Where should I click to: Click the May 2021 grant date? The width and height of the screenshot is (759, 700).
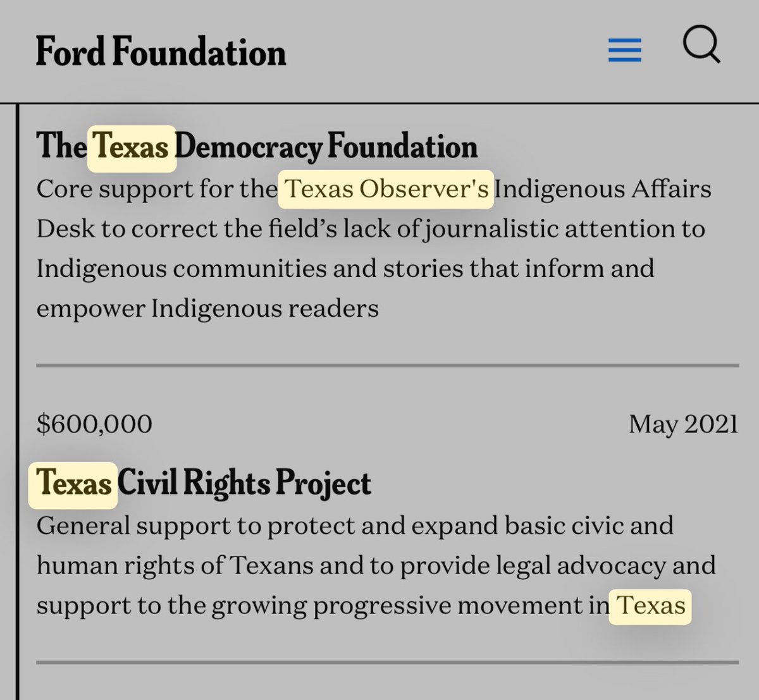pos(683,424)
